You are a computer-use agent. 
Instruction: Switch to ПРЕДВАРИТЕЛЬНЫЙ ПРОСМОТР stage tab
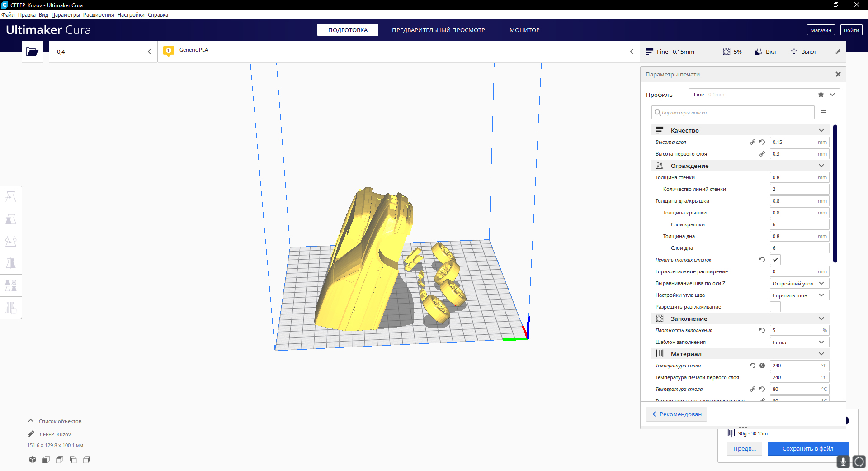tap(439, 30)
